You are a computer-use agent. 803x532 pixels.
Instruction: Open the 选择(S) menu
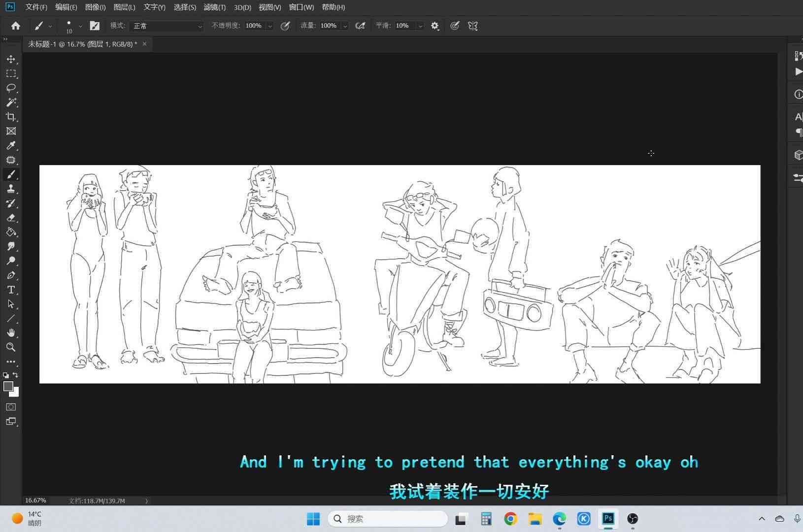(185, 7)
